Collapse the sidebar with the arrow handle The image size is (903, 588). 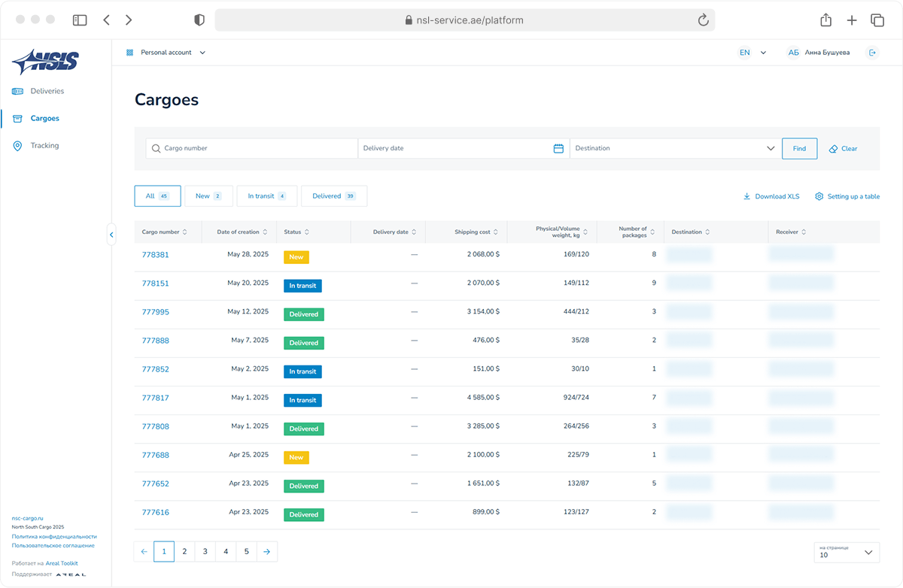pos(111,235)
